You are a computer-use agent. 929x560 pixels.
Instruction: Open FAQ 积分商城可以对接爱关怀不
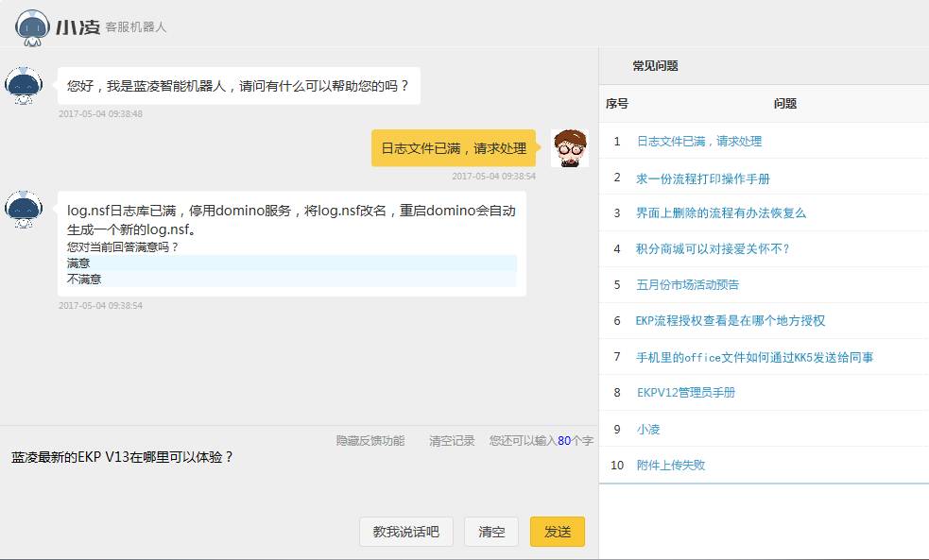pos(713,249)
